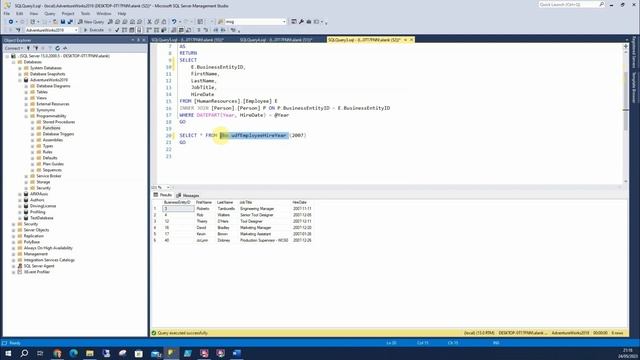Open the Find combo box dropdown

point(284,22)
